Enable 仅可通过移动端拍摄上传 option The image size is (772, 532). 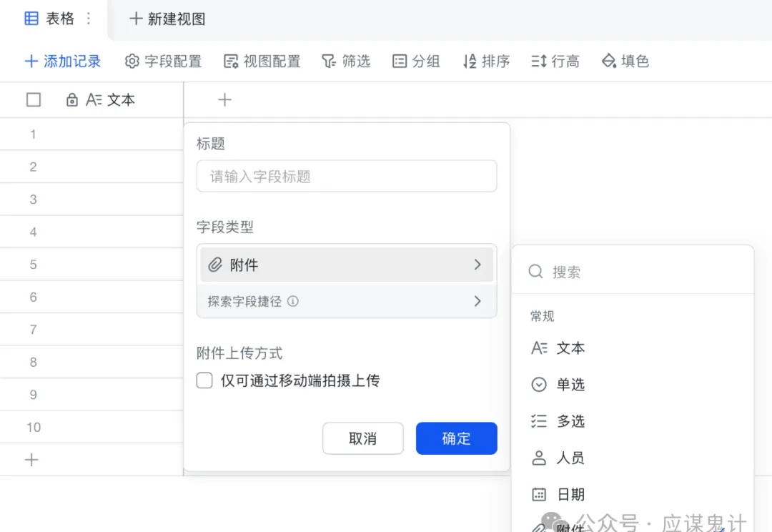coord(204,382)
